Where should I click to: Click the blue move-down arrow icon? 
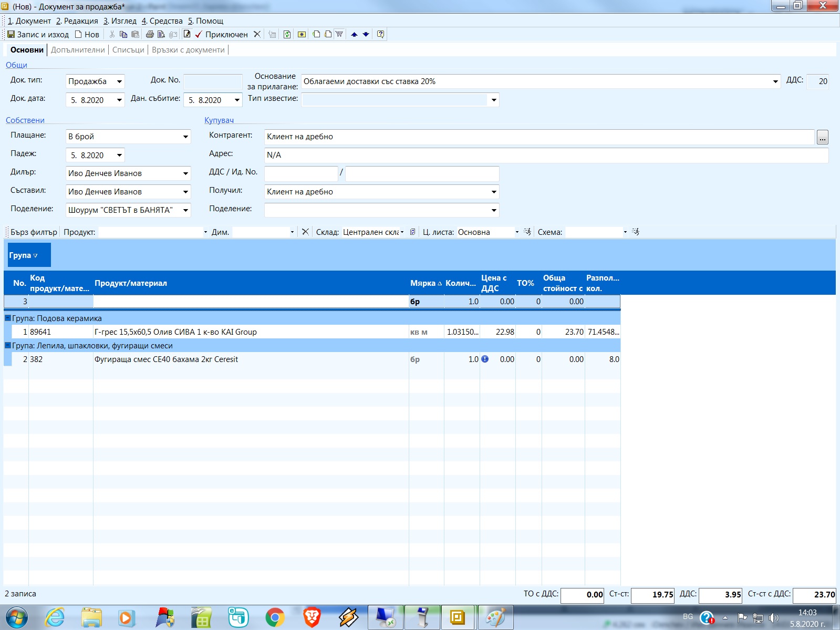[x=366, y=35]
